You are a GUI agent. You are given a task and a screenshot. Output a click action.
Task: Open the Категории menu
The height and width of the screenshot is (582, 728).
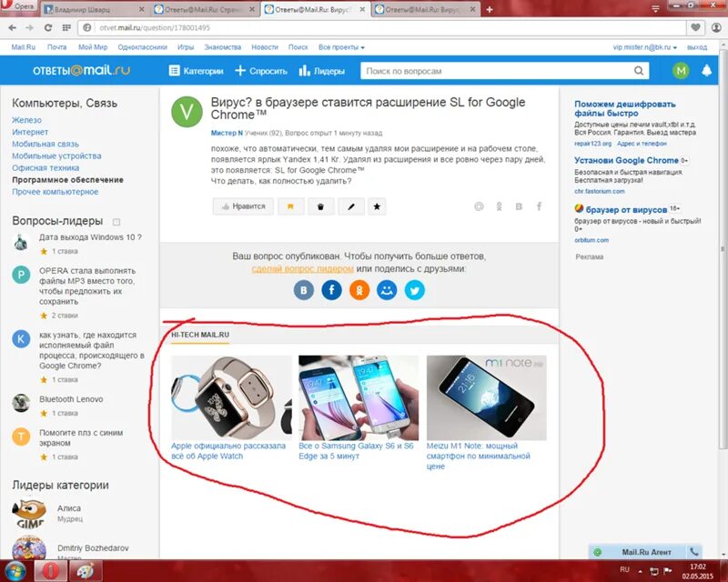coord(196,71)
